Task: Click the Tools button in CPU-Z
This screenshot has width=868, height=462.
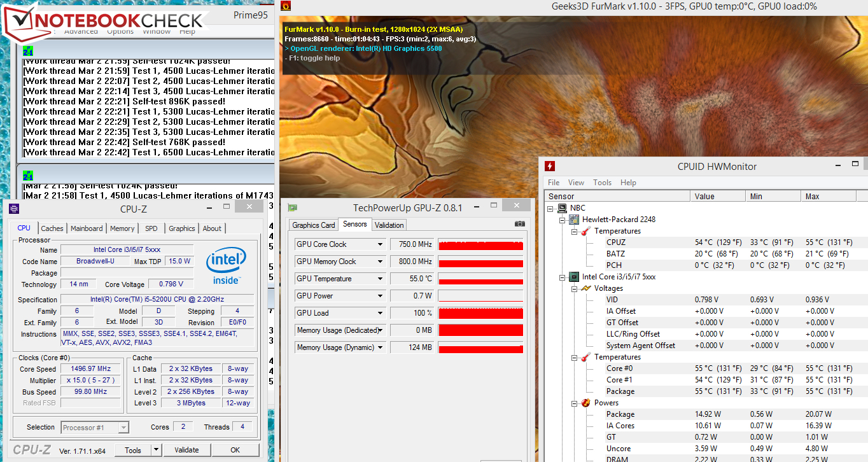Action: [x=133, y=450]
